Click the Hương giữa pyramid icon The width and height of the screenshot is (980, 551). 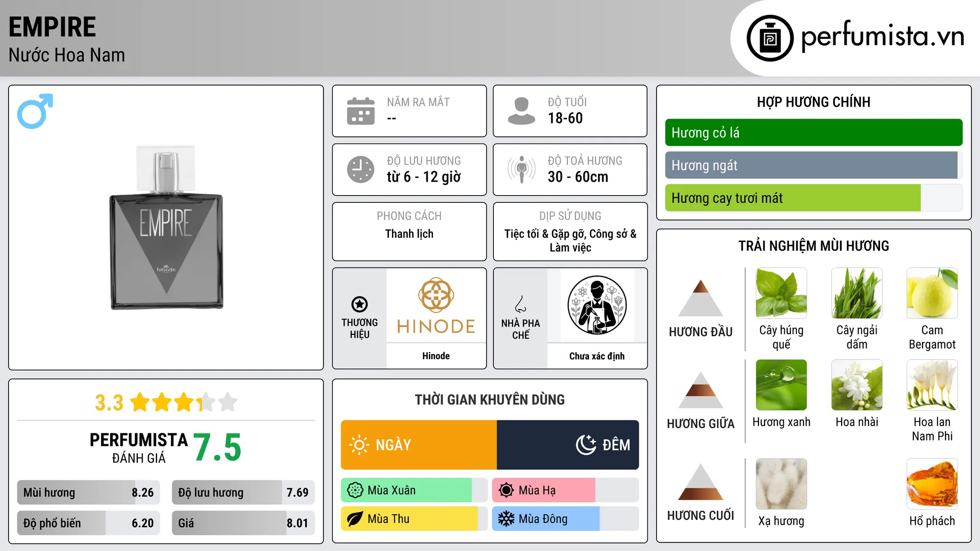pyautogui.click(x=701, y=390)
